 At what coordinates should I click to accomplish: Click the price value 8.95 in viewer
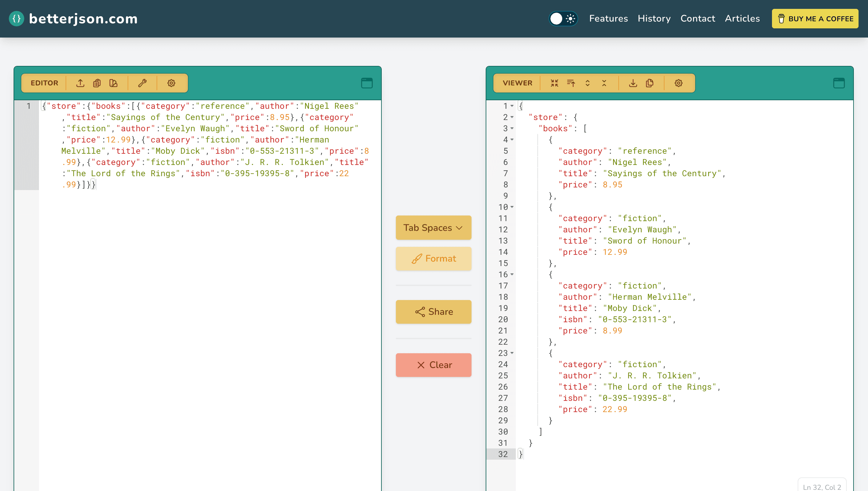pos(612,185)
